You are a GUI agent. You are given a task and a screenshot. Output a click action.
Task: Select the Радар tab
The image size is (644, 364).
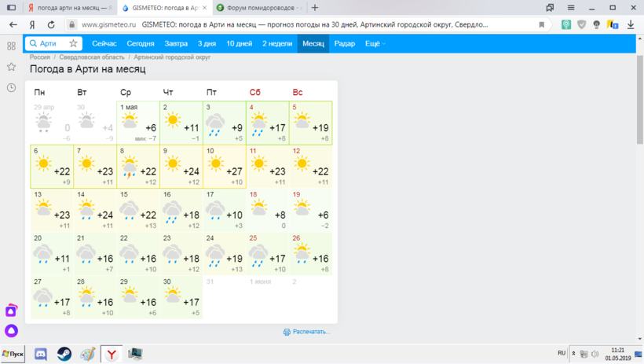pos(344,43)
